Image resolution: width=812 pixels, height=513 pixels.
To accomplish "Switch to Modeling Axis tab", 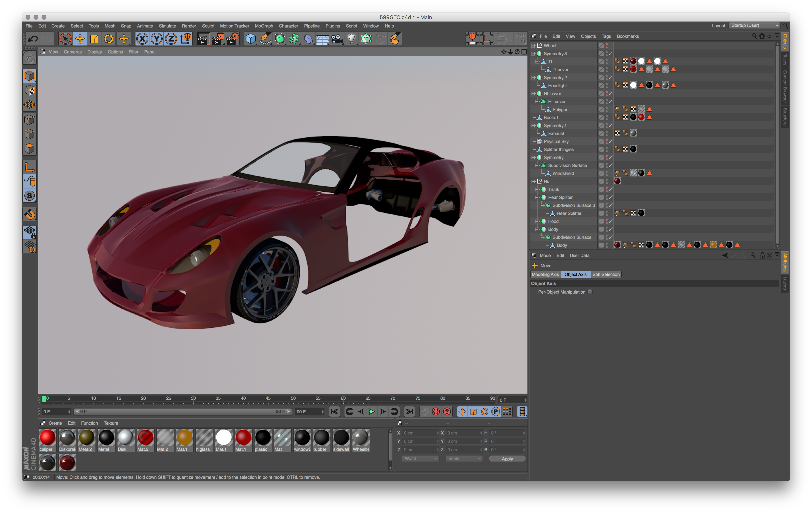I will coord(545,274).
